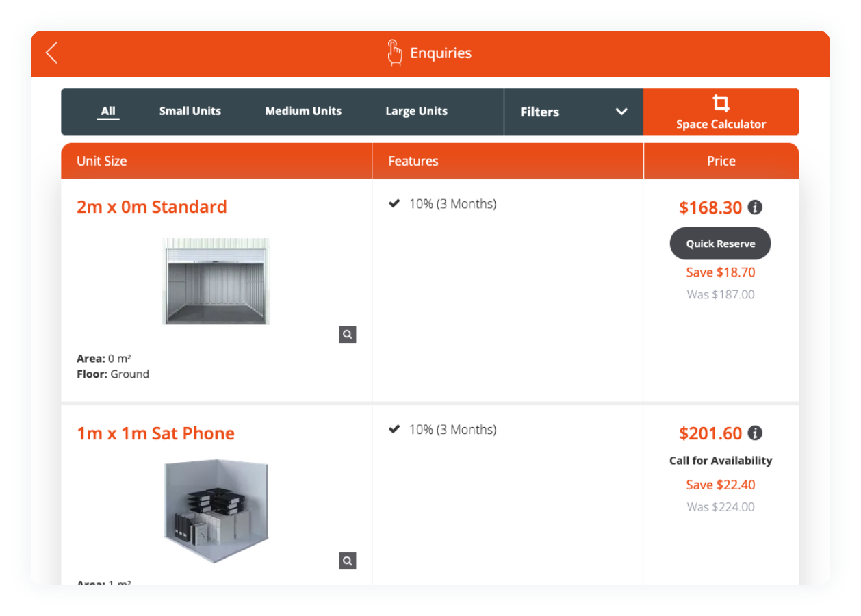Click info icon next to $168.30 price
861x616 pixels.
755,207
